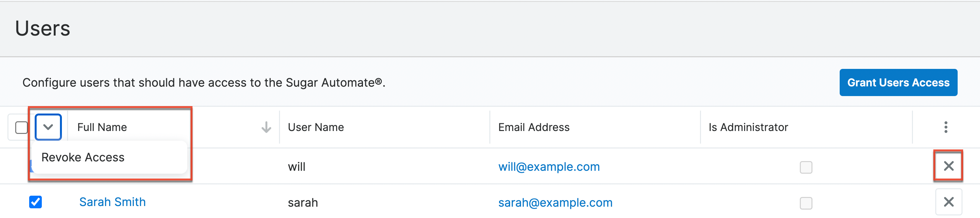
Task: Click the Users page heading
Action: pyautogui.click(x=42, y=28)
